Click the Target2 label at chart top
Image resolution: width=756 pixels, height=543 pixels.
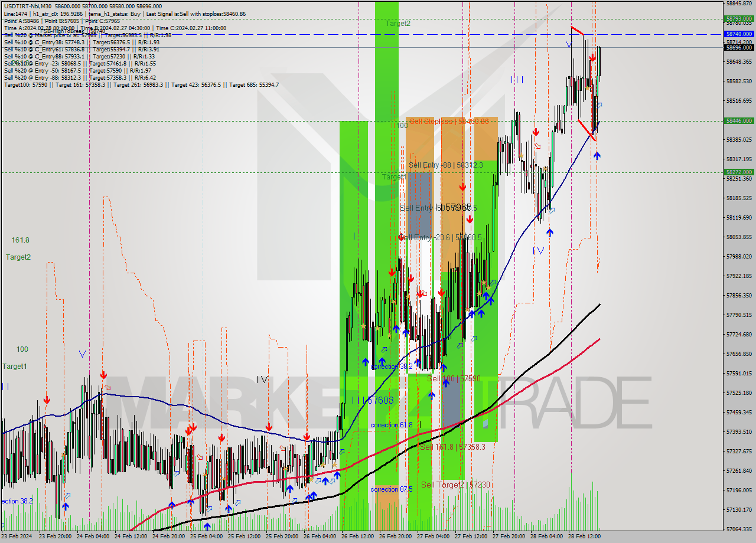[x=398, y=23]
